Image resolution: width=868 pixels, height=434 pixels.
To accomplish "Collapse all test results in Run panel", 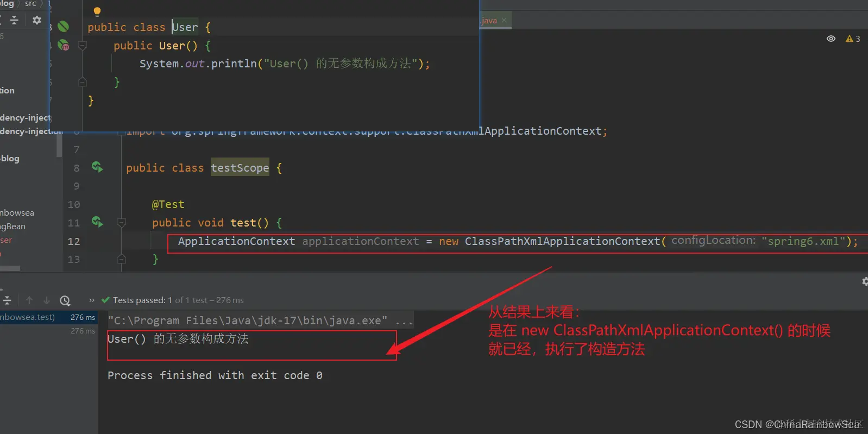I will click(x=7, y=300).
